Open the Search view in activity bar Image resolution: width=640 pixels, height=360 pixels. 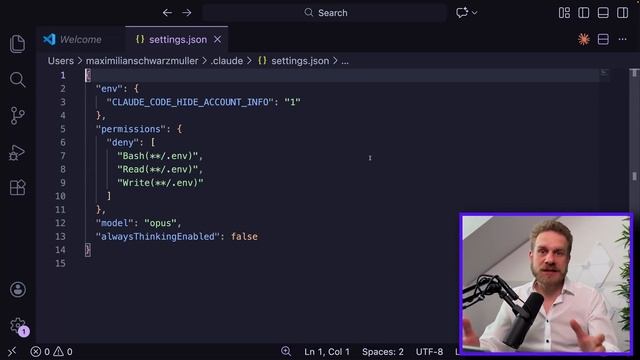18,80
